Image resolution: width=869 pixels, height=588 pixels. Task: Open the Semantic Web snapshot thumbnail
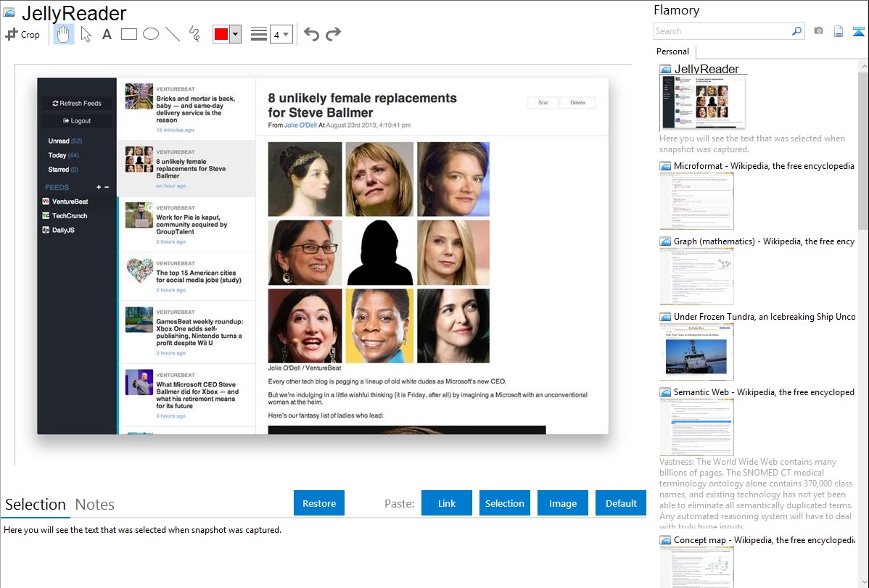point(696,427)
